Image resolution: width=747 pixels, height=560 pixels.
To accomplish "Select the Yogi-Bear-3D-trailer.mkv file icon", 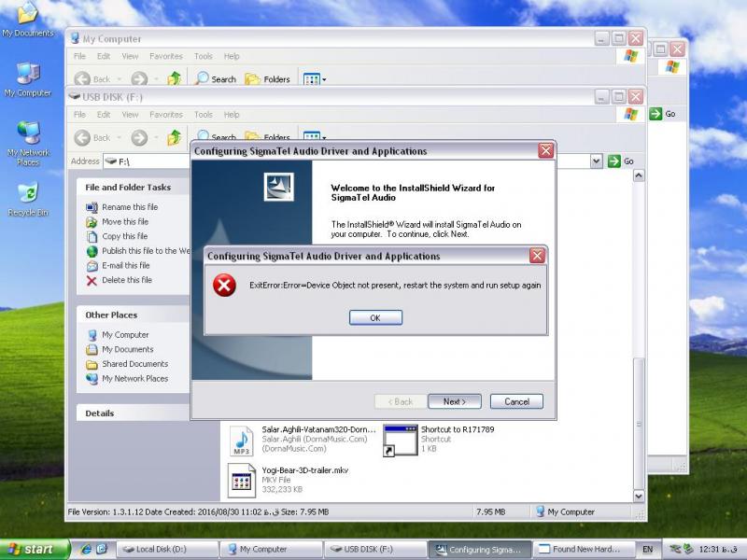I will (x=242, y=481).
